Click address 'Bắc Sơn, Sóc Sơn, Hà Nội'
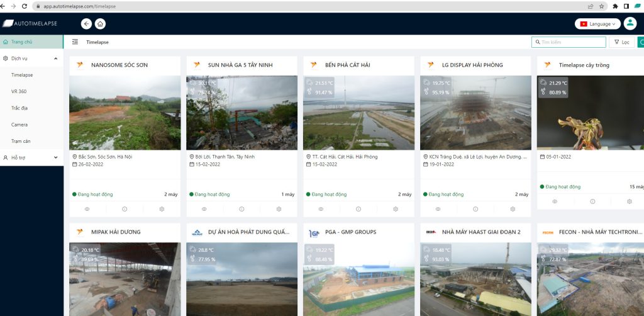The width and height of the screenshot is (644, 316). [x=105, y=157]
